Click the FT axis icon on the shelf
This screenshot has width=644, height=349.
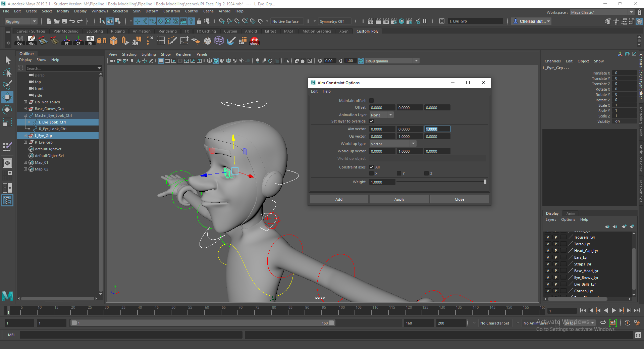click(x=66, y=41)
